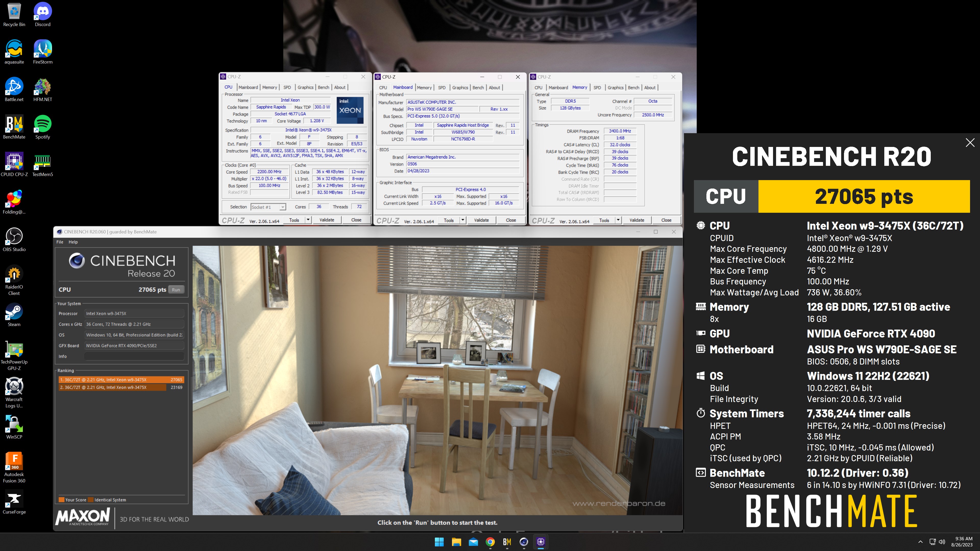Open Battle.net desktop icon

coord(14,89)
